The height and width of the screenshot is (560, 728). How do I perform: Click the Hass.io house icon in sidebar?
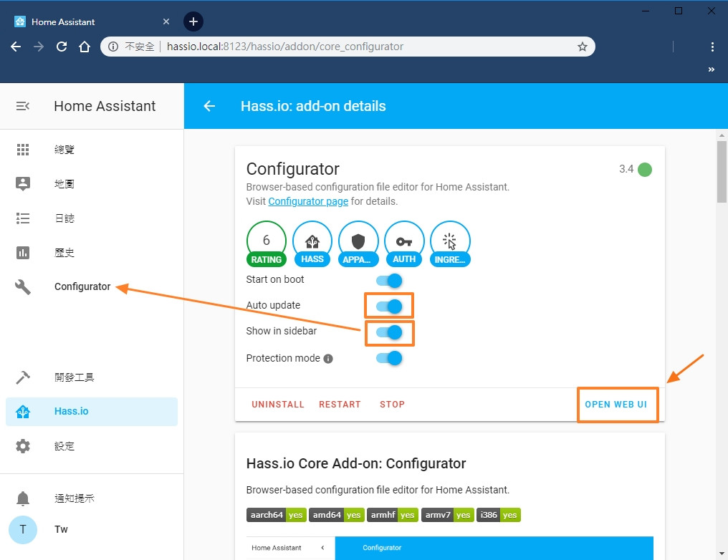tap(23, 412)
